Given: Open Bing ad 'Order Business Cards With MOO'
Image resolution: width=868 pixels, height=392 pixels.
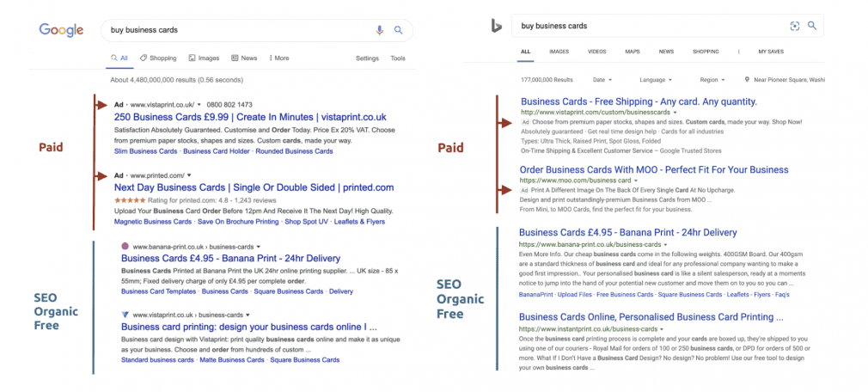Looking at the screenshot, I should 654,170.
